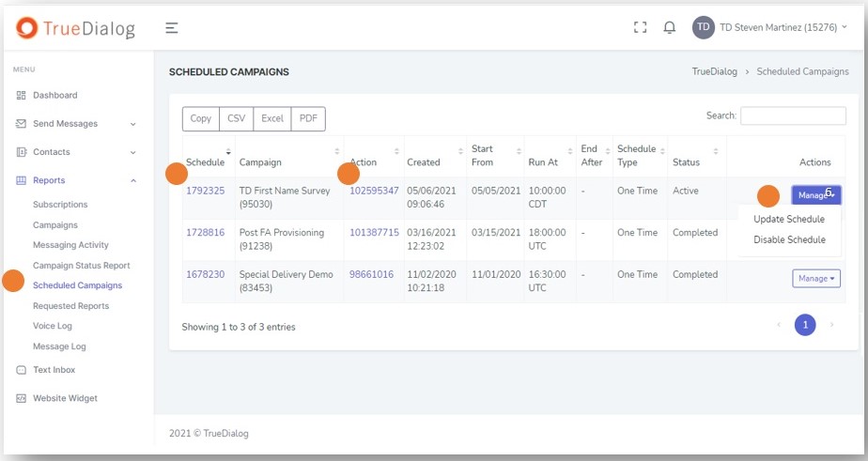This screenshot has width=868, height=461.
Task: Click the Copy export button
Action: tap(201, 118)
